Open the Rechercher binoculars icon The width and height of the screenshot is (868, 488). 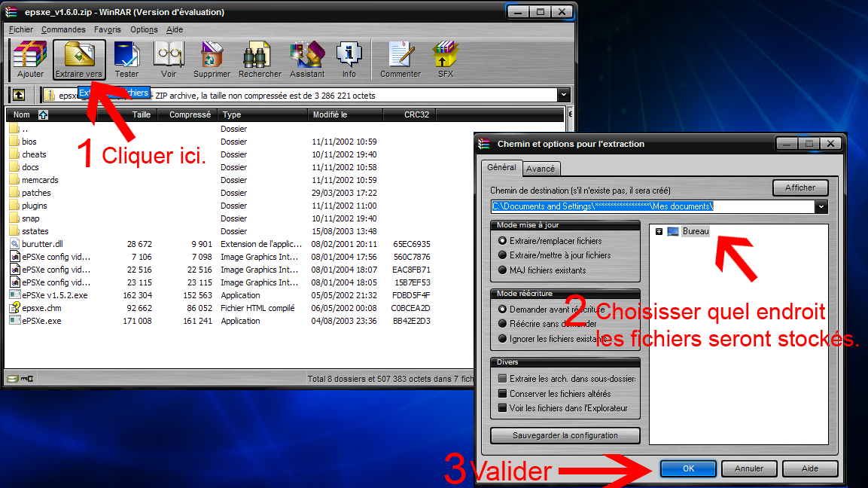point(260,59)
